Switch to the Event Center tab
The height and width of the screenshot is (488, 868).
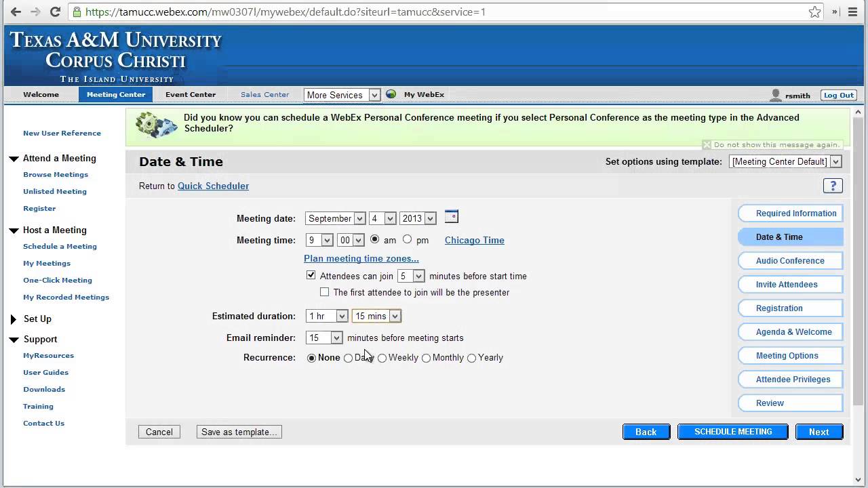tap(191, 94)
